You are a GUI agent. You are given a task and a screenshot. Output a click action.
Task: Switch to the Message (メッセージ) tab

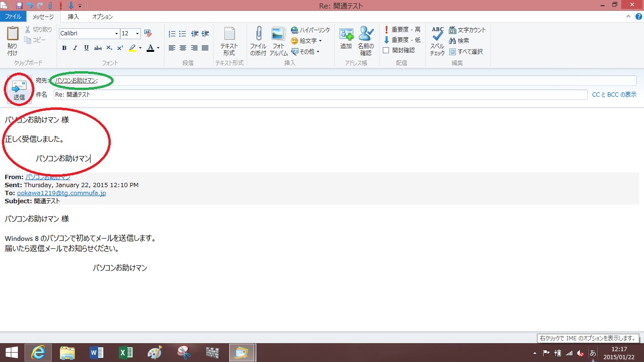coord(43,16)
